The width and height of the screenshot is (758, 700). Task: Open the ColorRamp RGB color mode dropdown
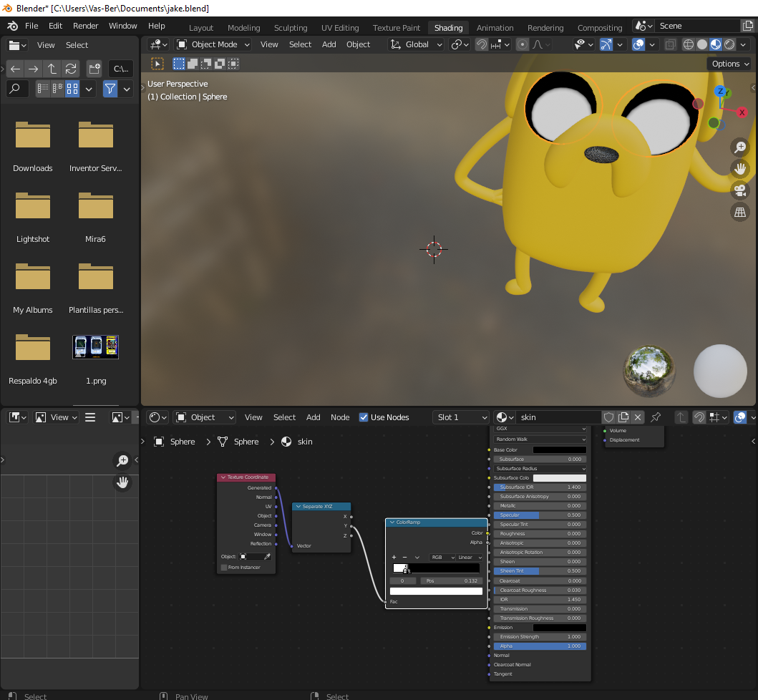click(x=442, y=558)
